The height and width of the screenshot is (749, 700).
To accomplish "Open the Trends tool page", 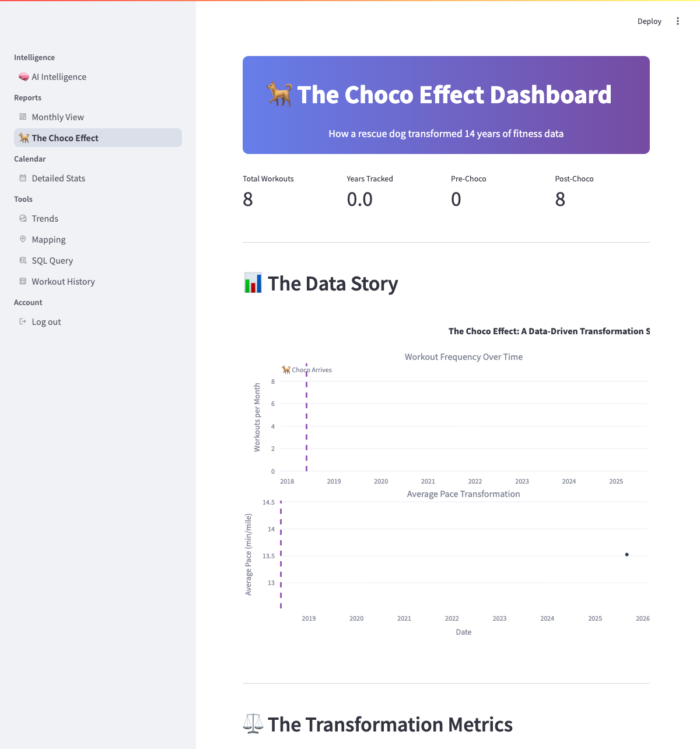I will coord(45,219).
